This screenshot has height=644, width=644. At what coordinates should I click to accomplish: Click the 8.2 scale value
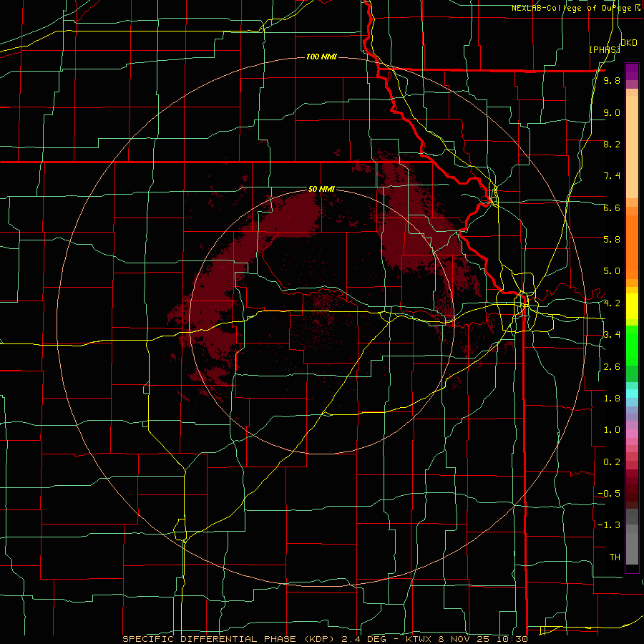coord(612,144)
